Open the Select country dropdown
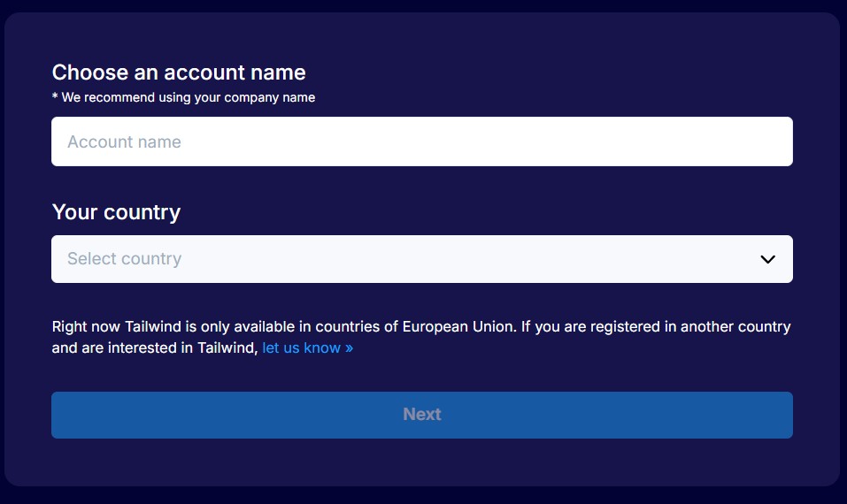 click(x=421, y=259)
